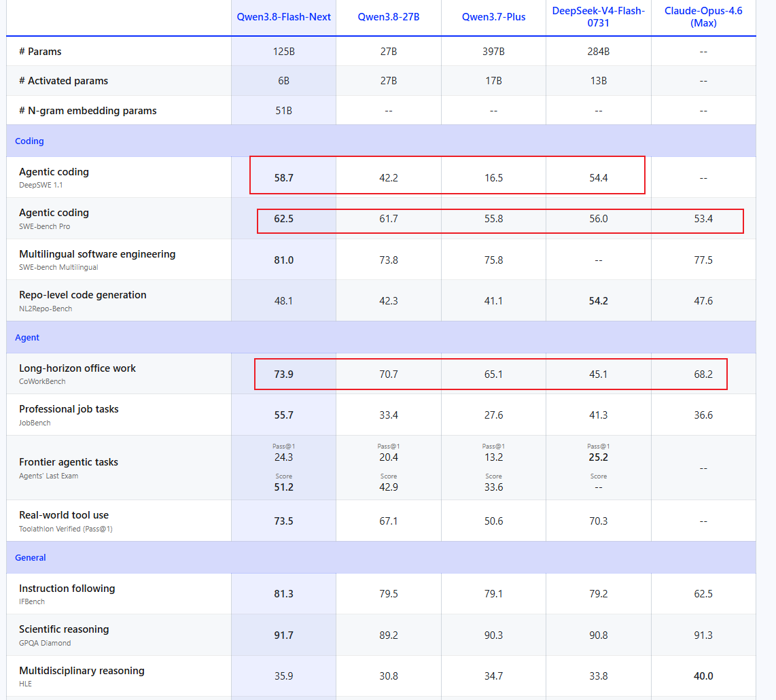Click the Professional job tasks label

coord(69,409)
